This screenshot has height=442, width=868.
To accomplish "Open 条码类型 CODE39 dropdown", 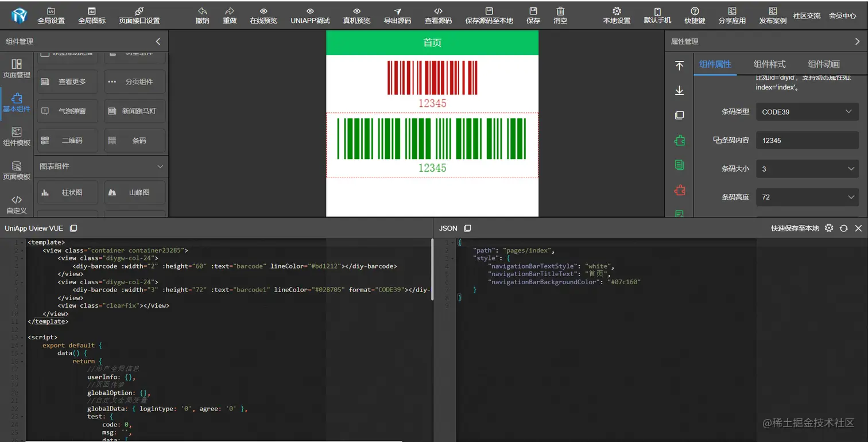I will (807, 112).
